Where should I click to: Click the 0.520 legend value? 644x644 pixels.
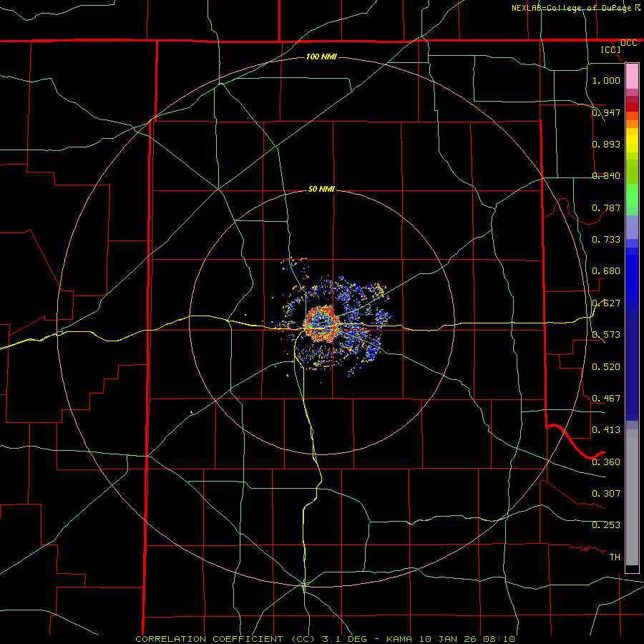[x=606, y=367]
